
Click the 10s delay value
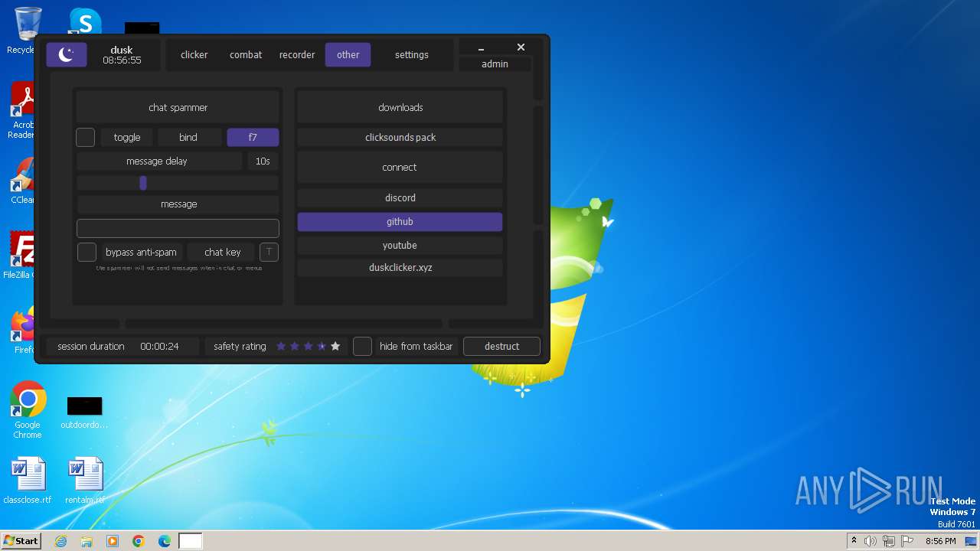(263, 161)
